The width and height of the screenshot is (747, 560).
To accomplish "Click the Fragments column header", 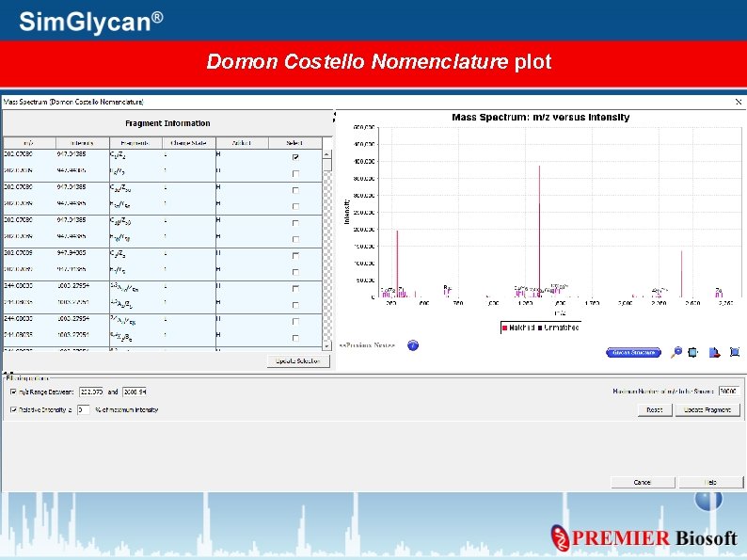I will 135,143.
